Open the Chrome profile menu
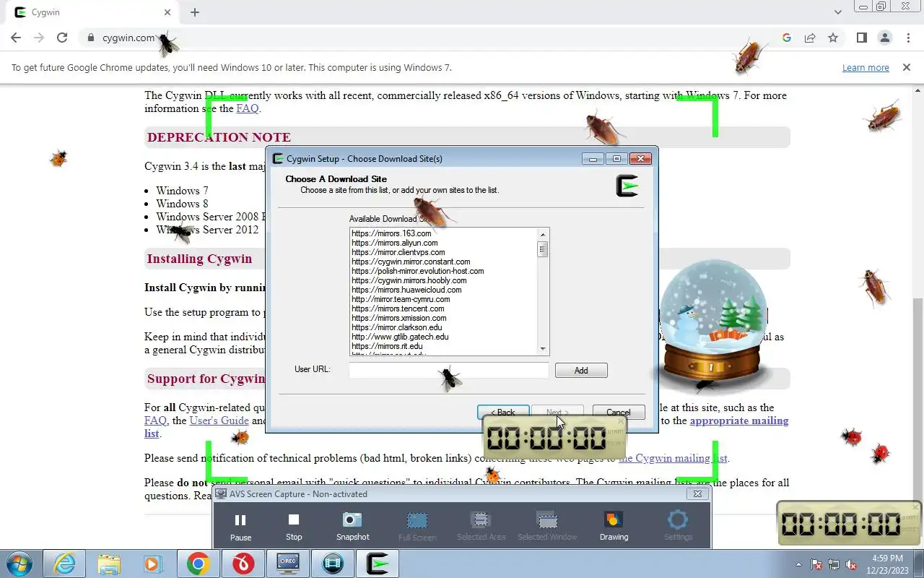 coord(884,38)
